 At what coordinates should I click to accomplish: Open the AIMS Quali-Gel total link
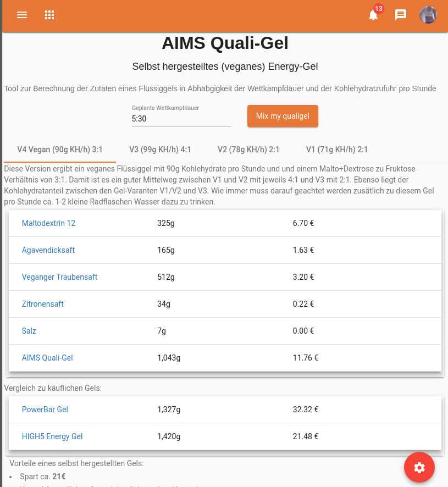(47, 358)
